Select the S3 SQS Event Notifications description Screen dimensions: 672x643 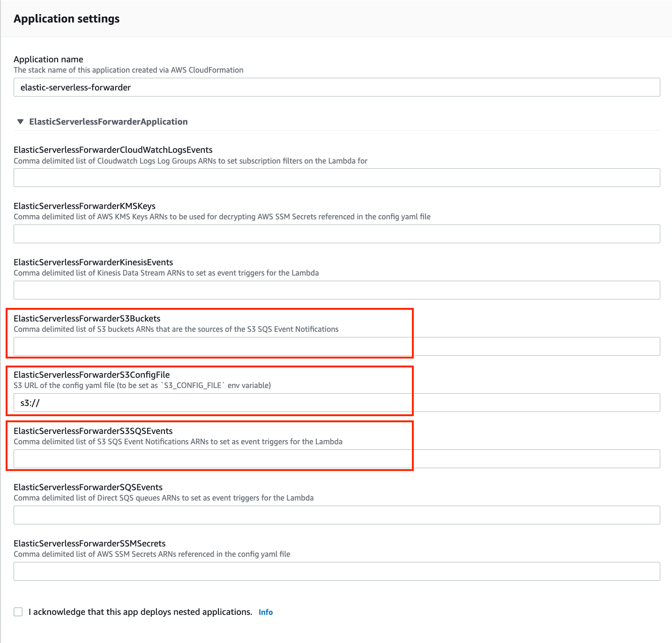pos(178,441)
